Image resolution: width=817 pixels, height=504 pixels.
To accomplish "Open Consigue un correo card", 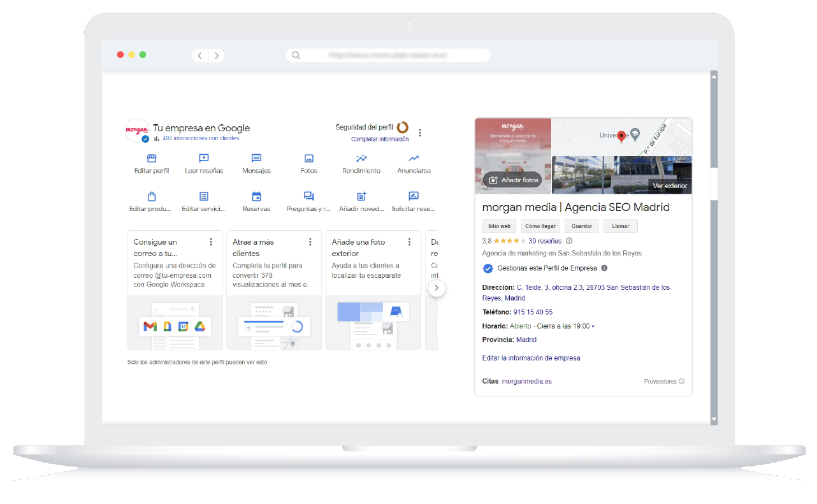I will [x=175, y=290].
